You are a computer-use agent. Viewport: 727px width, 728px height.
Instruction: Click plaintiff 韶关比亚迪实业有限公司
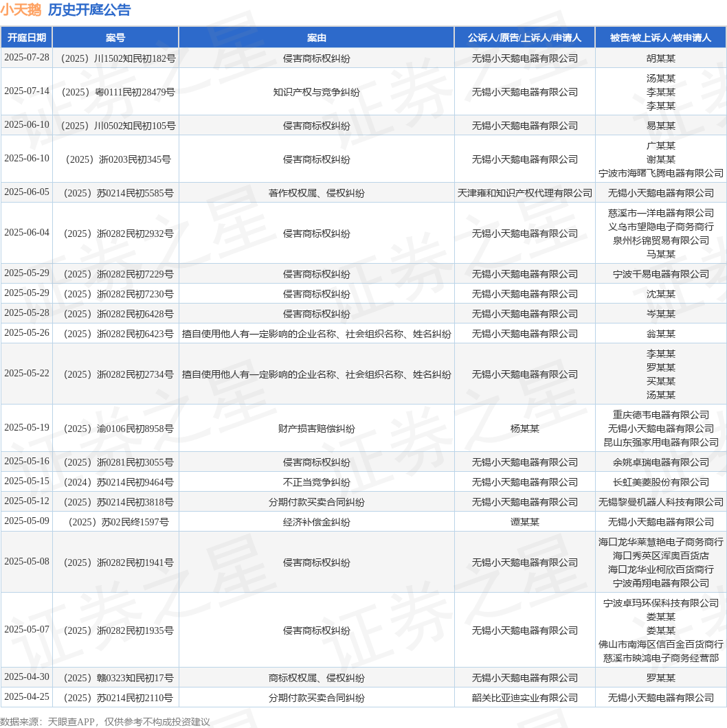click(x=525, y=698)
